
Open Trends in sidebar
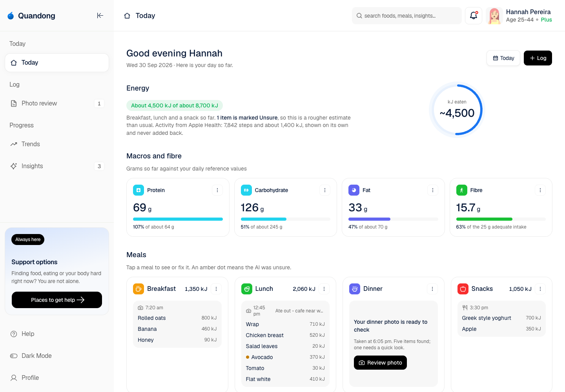pos(57,144)
